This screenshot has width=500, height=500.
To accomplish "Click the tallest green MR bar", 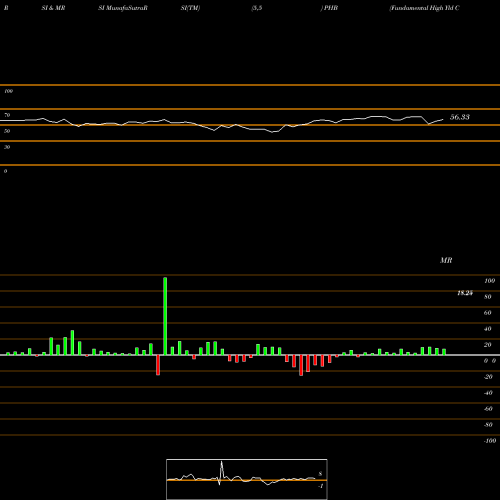I will (165, 316).
